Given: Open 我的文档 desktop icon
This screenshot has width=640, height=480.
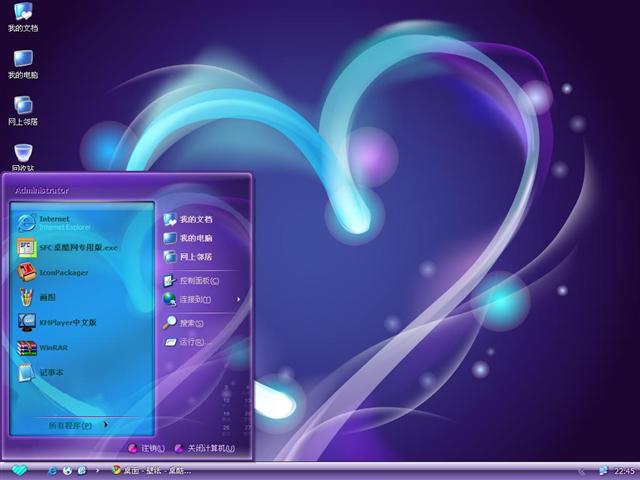Looking at the screenshot, I should 22,15.
